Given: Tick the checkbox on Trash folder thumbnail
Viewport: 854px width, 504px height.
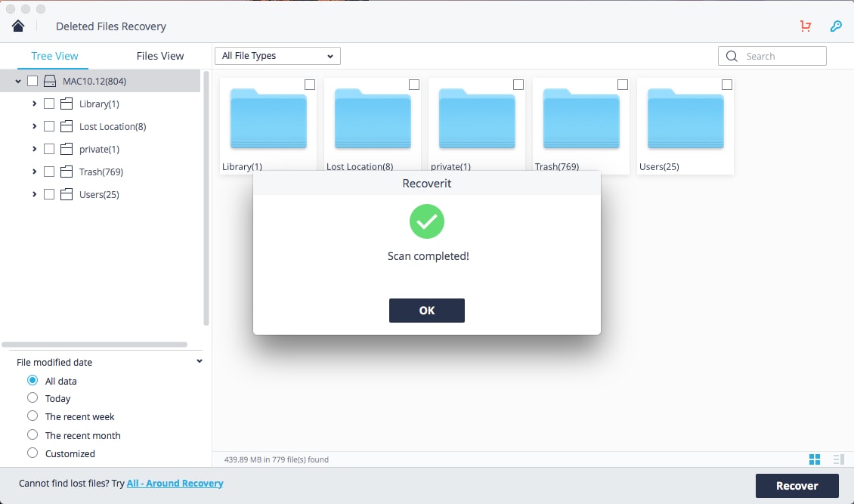Looking at the screenshot, I should pyautogui.click(x=623, y=85).
